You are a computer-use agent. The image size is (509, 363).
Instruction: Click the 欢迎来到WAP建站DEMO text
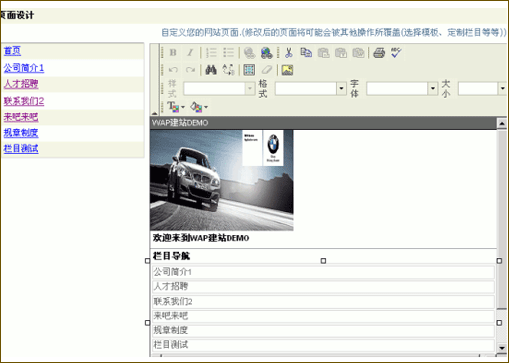coord(201,238)
